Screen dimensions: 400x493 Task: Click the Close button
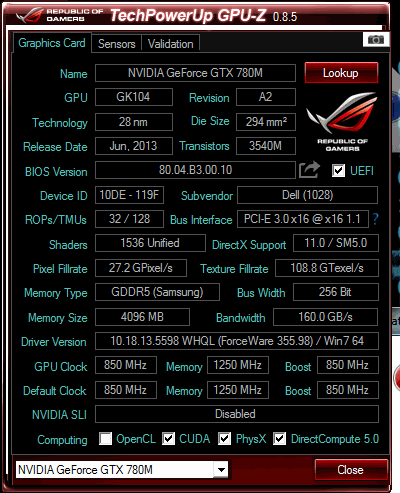click(351, 470)
